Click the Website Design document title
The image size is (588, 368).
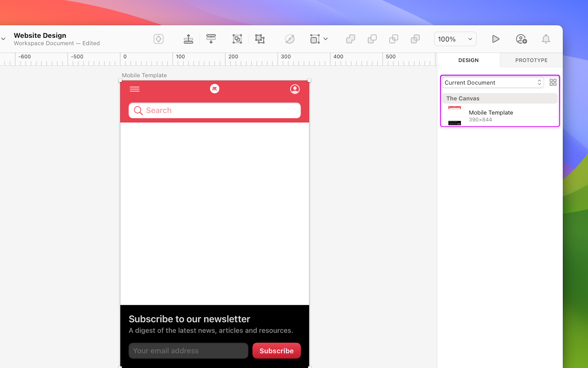[40, 36]
